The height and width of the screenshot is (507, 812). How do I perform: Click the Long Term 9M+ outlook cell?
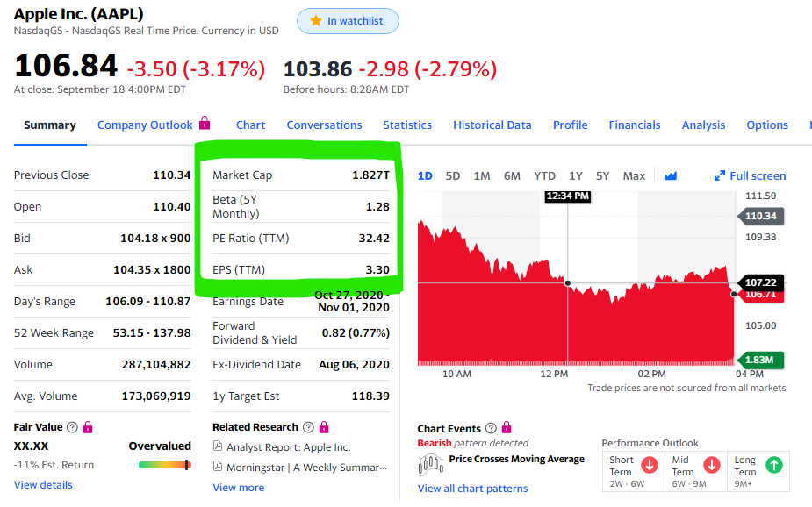pos(758,471)
